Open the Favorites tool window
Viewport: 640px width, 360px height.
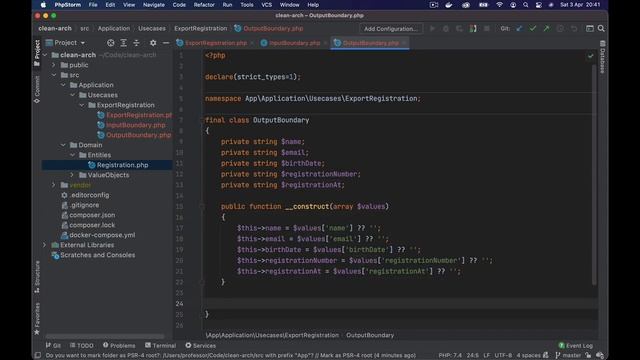coord(37,318)
